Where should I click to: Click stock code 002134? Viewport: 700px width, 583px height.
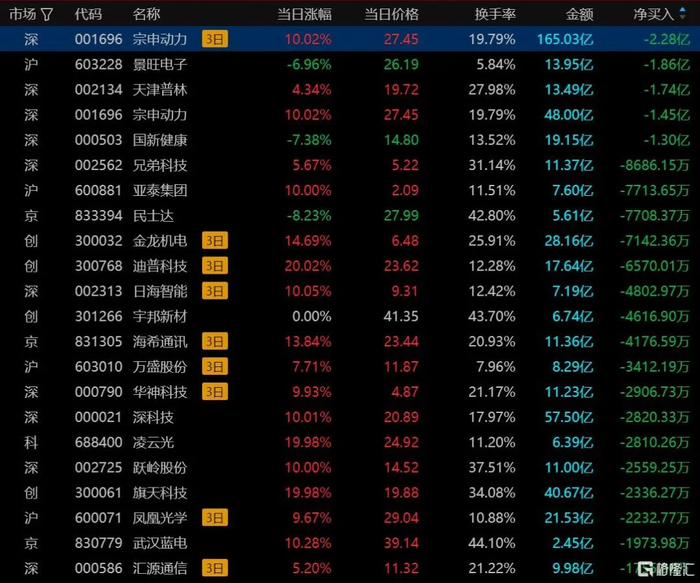pyautogui.click(x=98, y=90)
